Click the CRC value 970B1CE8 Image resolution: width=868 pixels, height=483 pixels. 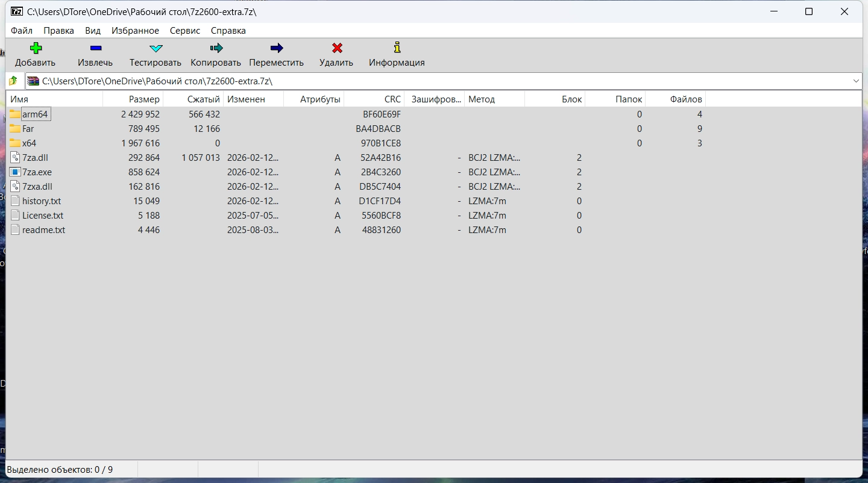click(381, 143)
